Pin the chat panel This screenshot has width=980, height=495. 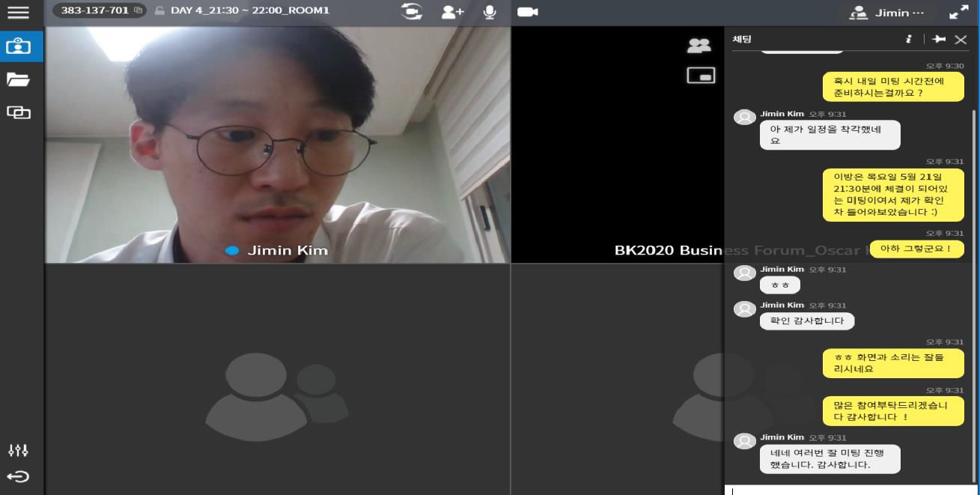(x=939, y=39)
